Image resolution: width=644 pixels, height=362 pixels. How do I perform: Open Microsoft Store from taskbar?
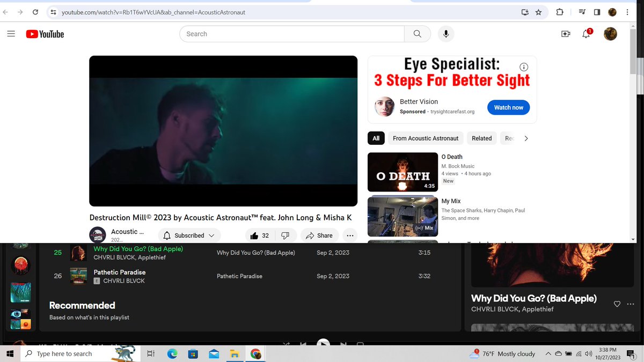(193, 354)
